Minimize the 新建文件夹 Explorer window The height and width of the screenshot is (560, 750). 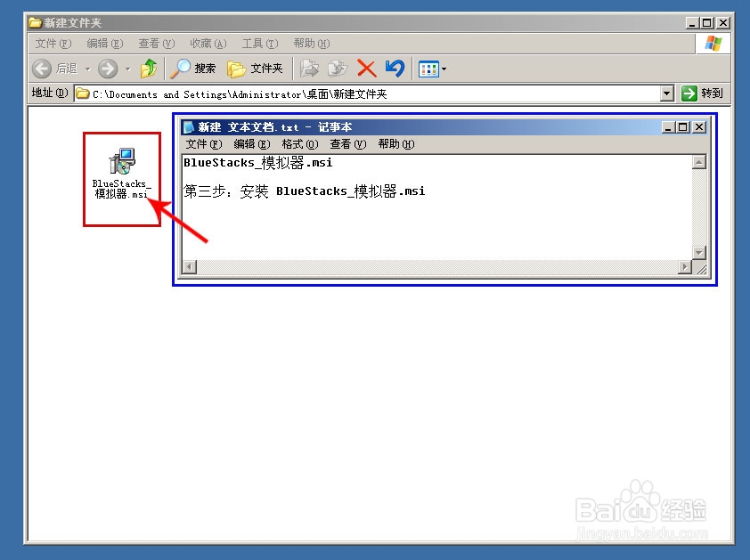pos(692,23)
